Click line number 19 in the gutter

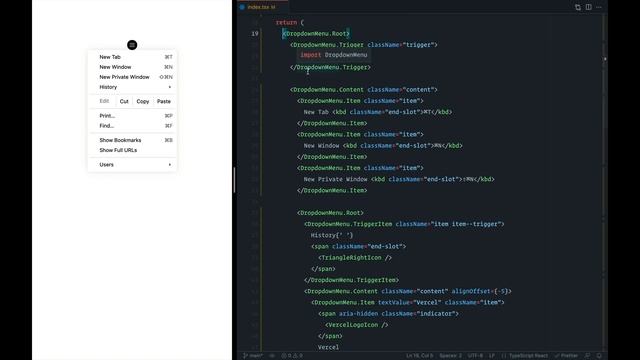pos(255,33)
